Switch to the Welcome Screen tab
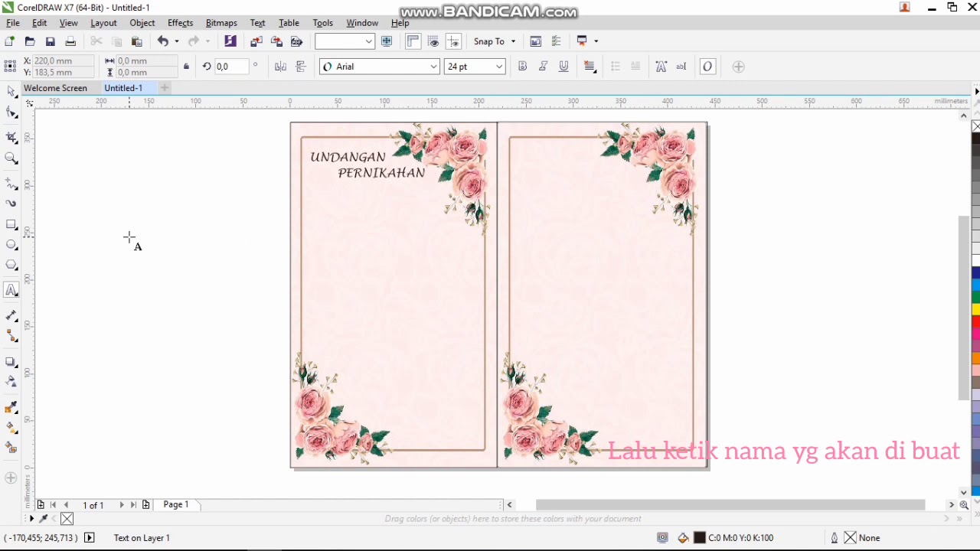 tap(55, 88)
